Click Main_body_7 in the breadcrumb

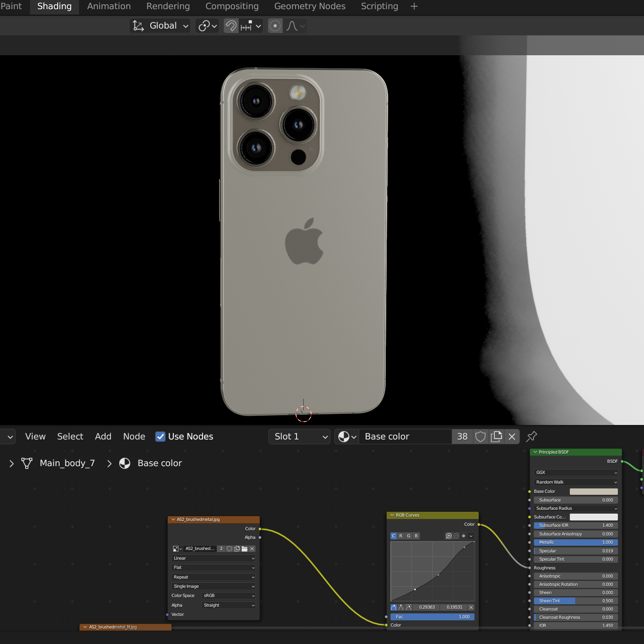[67, 463]
